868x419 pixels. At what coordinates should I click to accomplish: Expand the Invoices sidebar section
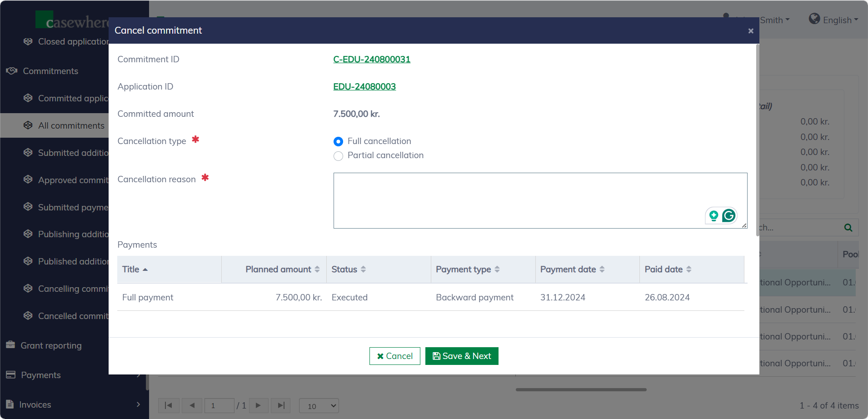138,404
